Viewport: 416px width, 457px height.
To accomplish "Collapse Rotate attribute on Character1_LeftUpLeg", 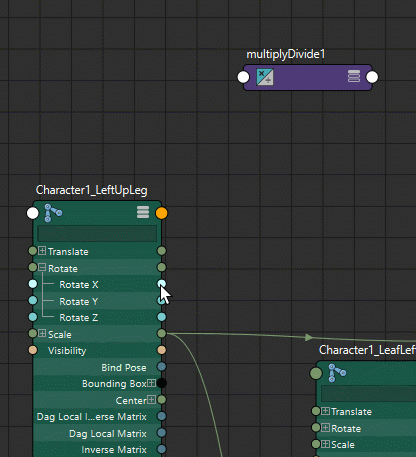I will (x=42, y=267).
